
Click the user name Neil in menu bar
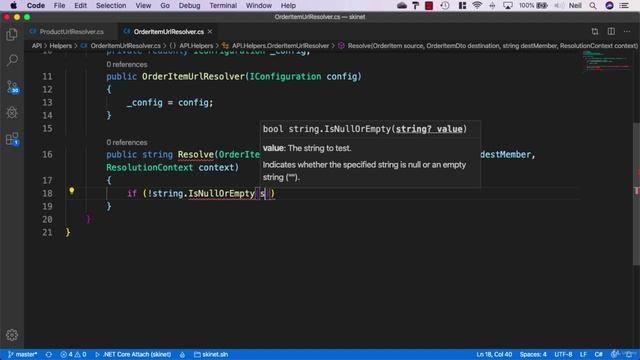pyautogui.click(x=575, y=5)
